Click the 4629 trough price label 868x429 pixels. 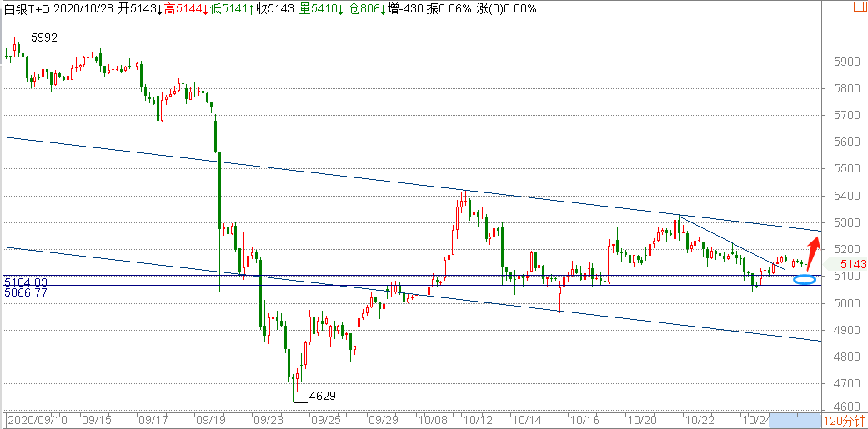pos(322,396)
